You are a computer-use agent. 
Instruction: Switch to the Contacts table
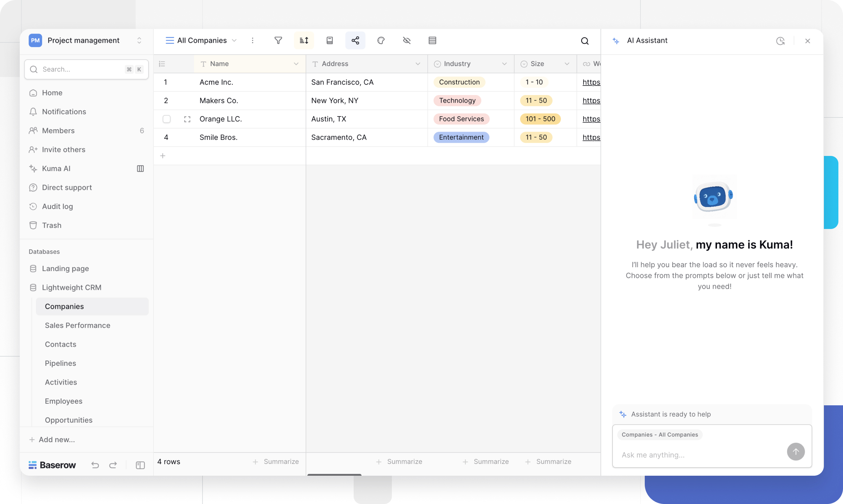pyautogui.click(x=61, y=344)
